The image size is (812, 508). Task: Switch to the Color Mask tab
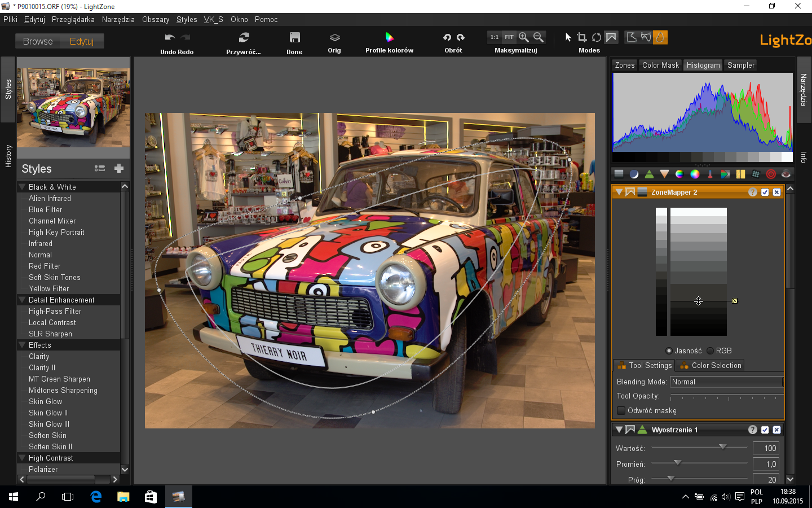pyautogui.click(x=660, y=65)
